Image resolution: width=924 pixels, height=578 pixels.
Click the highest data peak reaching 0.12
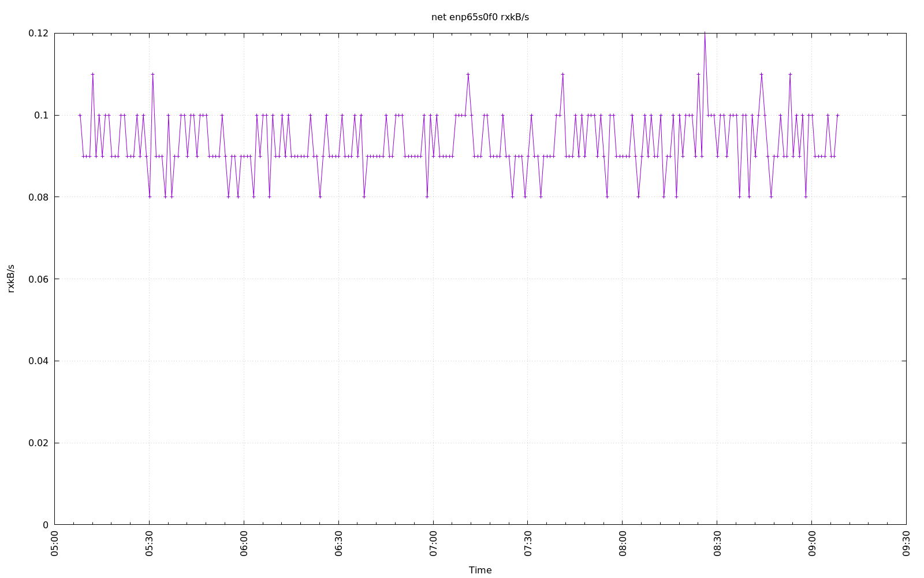[705, 34]
